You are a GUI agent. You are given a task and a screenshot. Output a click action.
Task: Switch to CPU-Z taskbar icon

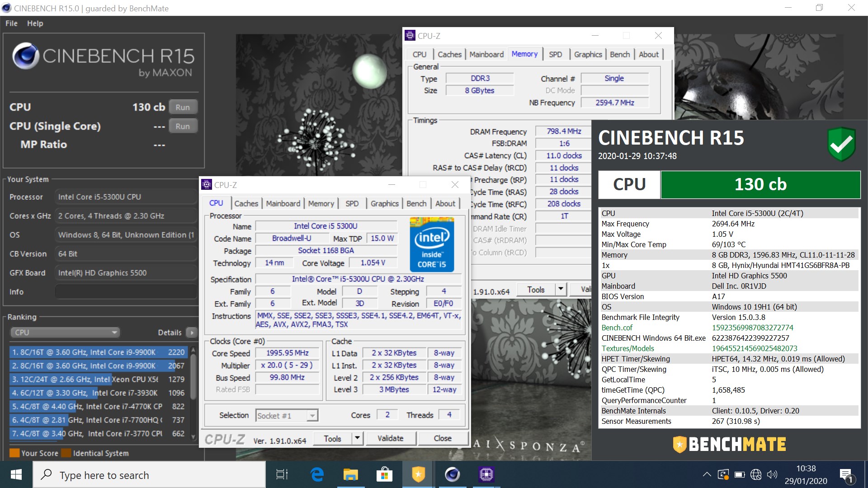tap(486, 474)
